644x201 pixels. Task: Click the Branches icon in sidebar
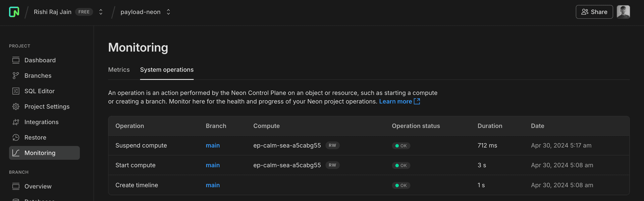tap(16, 76)
